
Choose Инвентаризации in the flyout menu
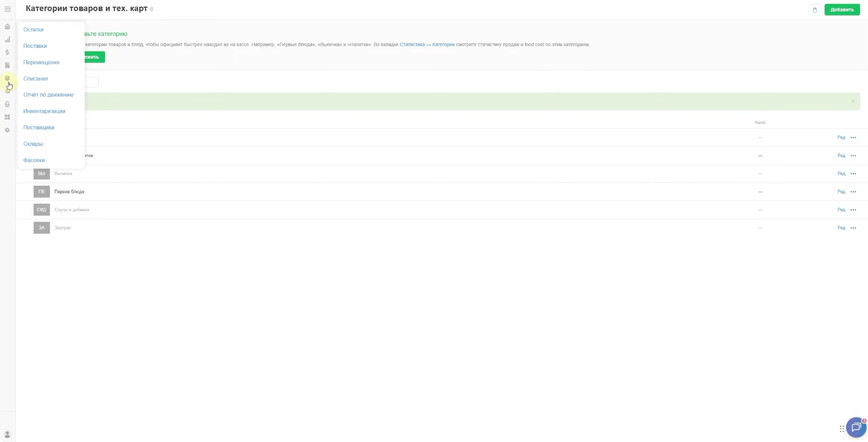(x=44, y=111)
